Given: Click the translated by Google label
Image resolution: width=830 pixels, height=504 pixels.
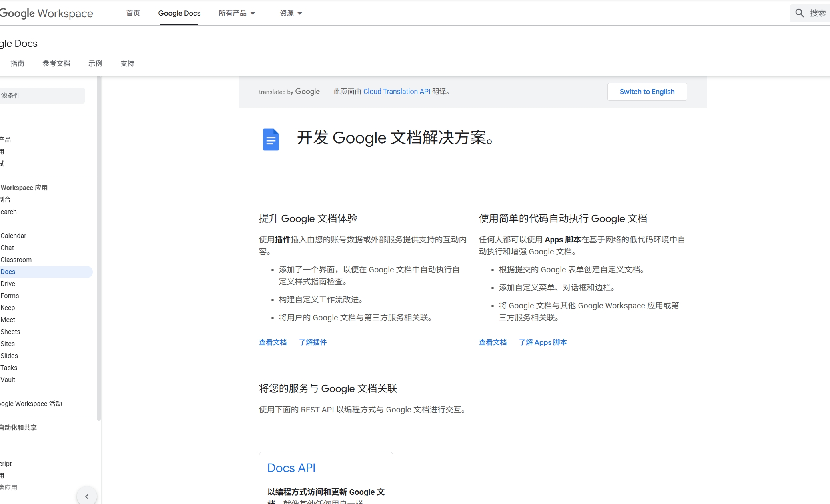Looking at the screenshot, I should tap(289, 92).
